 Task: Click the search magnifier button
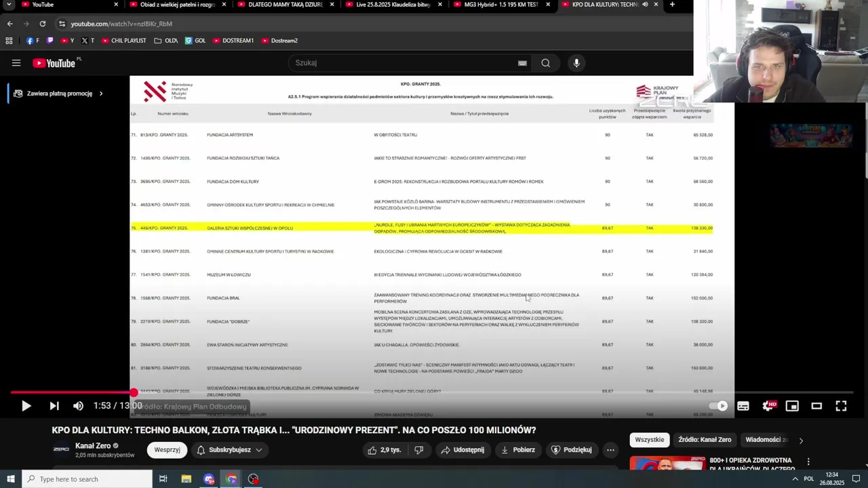click(x=546, y=63)
